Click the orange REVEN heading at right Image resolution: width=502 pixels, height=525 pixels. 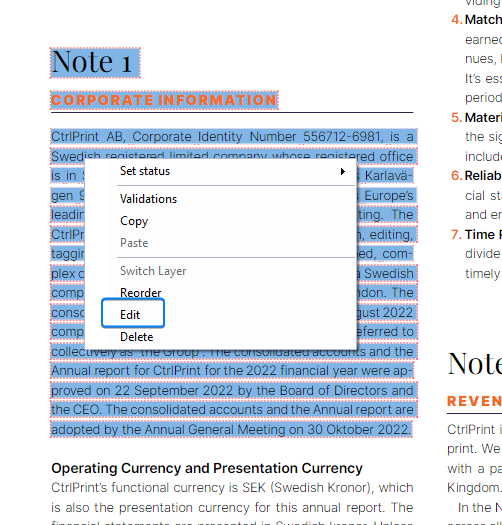474,401
